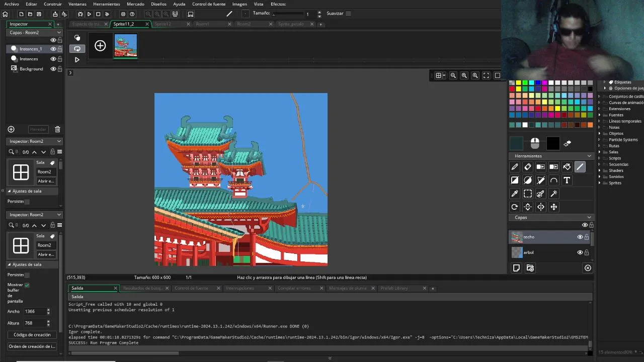Toggle the canvas grid icon
The height and width of the screenshot is (362, 644).
point(439,75)
